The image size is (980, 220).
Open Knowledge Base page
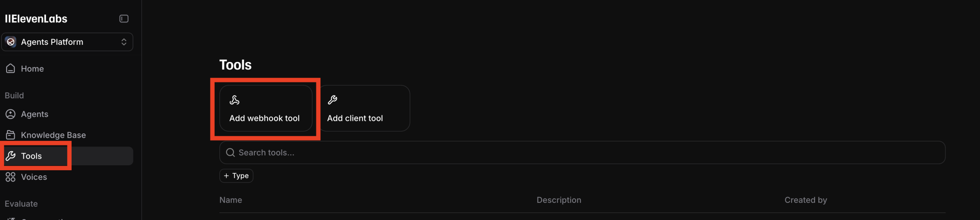click(53, 135)
